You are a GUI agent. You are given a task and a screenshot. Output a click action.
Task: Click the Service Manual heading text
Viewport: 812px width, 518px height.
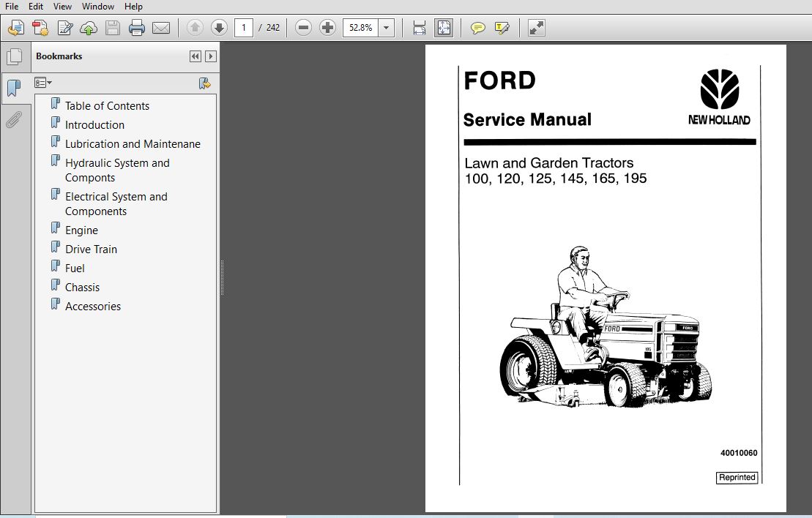click(527, 120)
